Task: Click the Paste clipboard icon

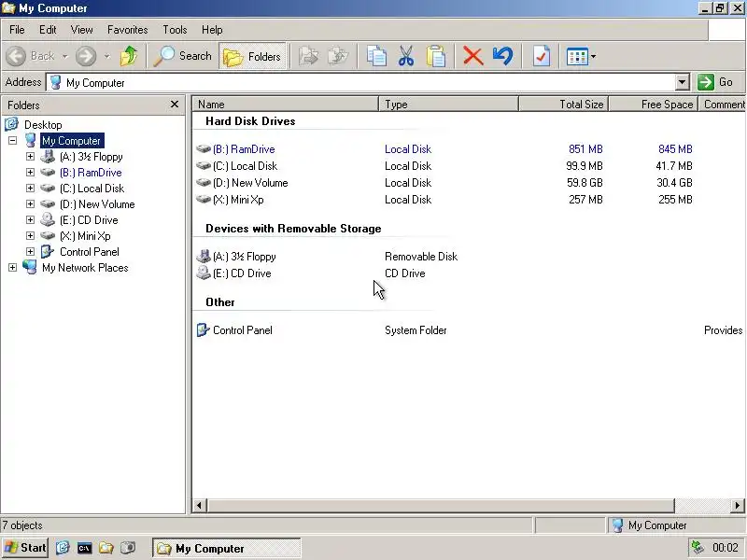Action: tap(436, 56)
